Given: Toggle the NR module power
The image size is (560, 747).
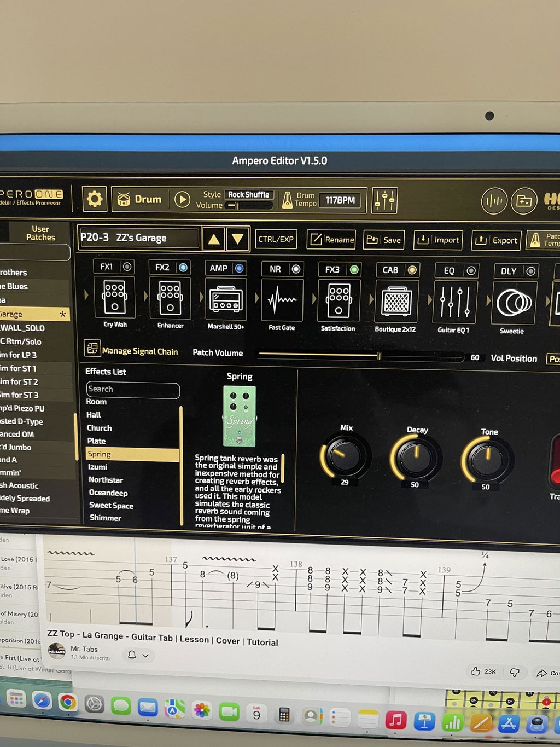Looking at the screenshot, I should [x=296, y=269].
